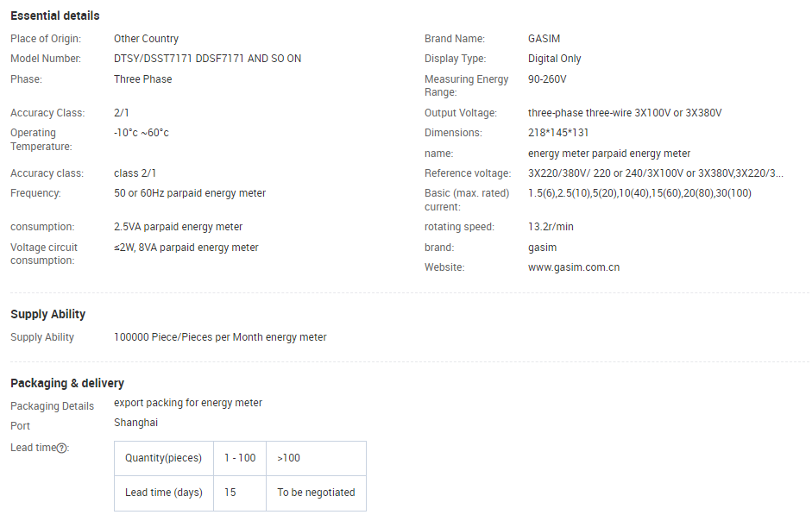Click the Basic max rated current value
812x521 pixels.
[x=639, y=193]
